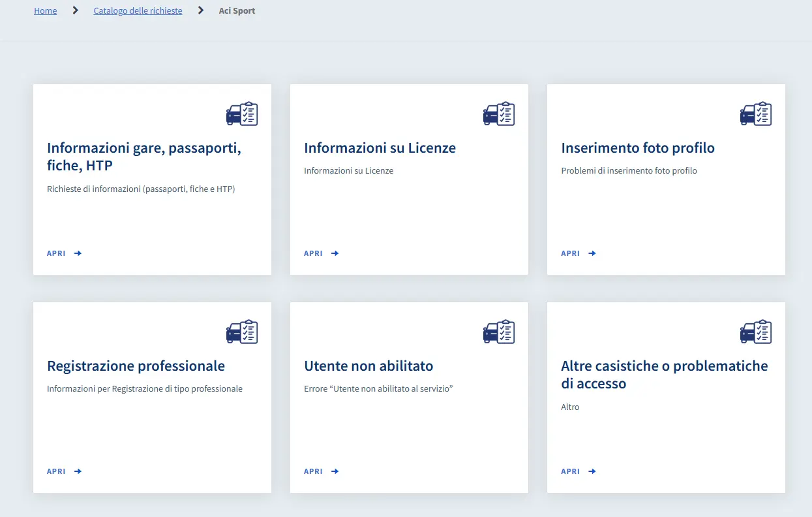Go to Home in the breadcrumb
Screen dimensions: 812x517
(x=46, y=11)
